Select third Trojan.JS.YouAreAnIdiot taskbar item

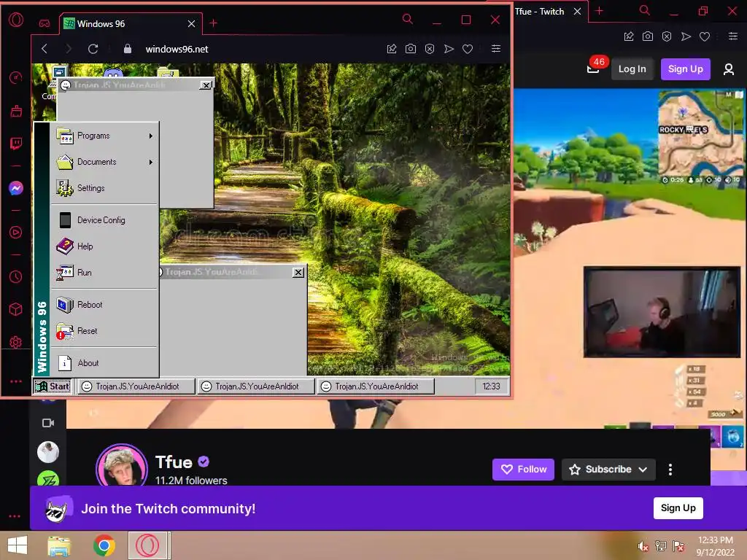click(376, 386)
